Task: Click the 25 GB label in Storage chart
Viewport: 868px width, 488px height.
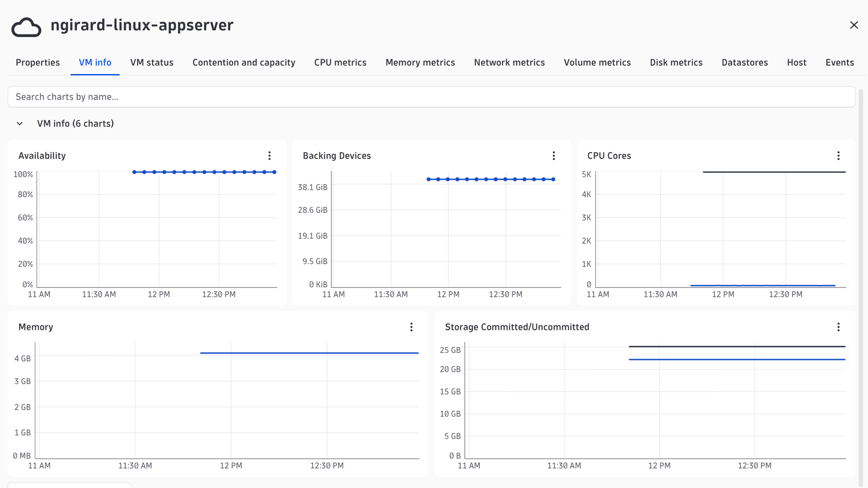Action: [x=450, y=350]
